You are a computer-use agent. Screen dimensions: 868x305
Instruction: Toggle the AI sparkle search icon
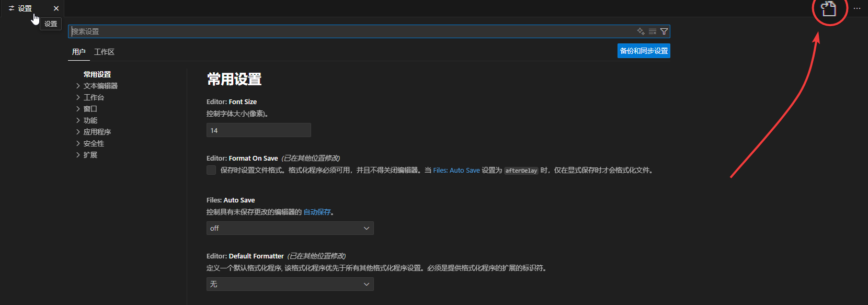pos(641,31)
